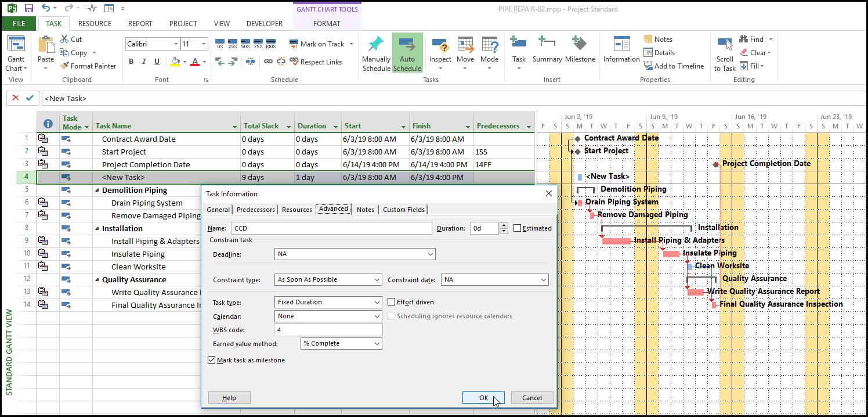
Task: Click the Format Painter tool
Action: point(88,66)
